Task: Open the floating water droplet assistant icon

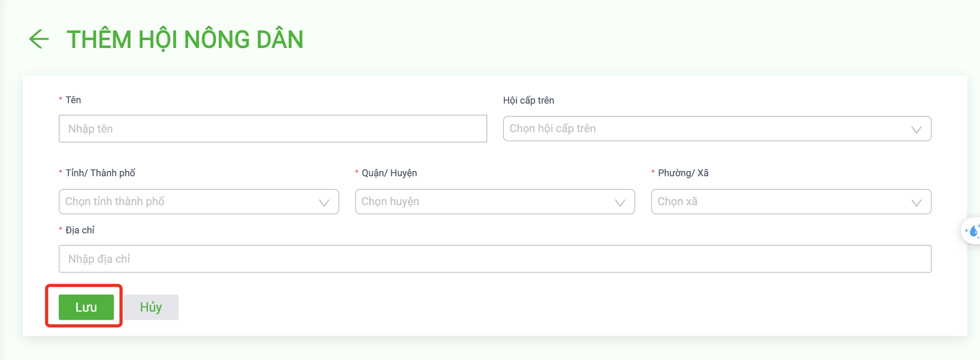Action: coord(972,231)
